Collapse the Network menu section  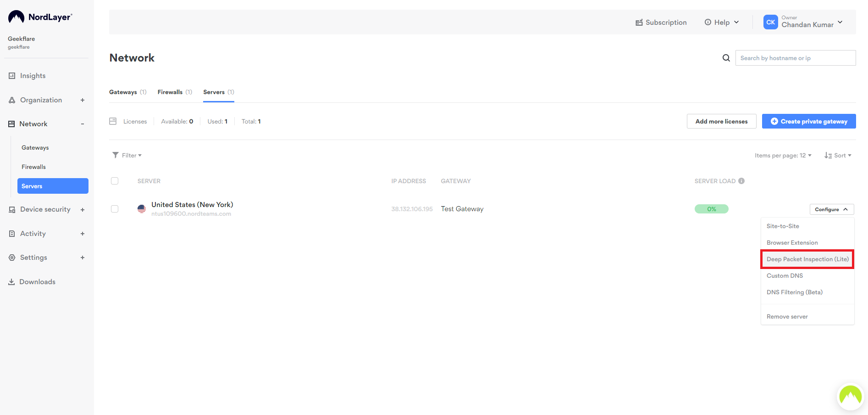[83, 124]
